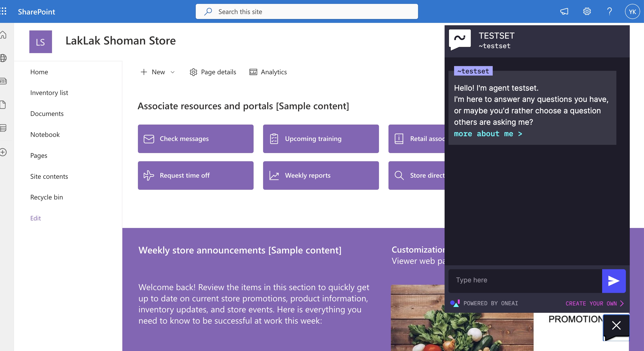Click the envelope icon on Check messages

[149, 139]
